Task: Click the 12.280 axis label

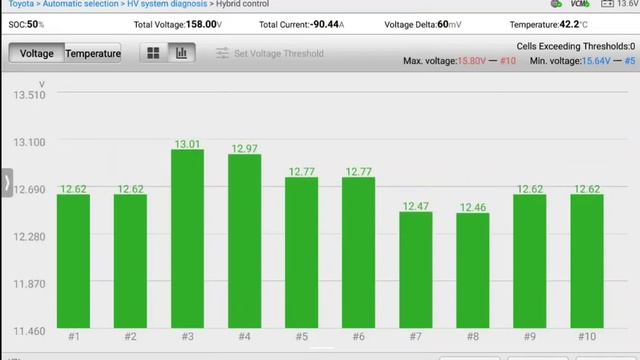Action: (29, 237)
